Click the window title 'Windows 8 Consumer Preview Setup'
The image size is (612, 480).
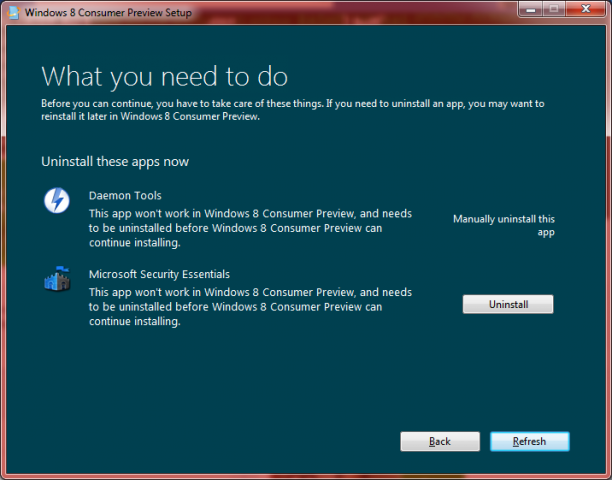(108, 12)
